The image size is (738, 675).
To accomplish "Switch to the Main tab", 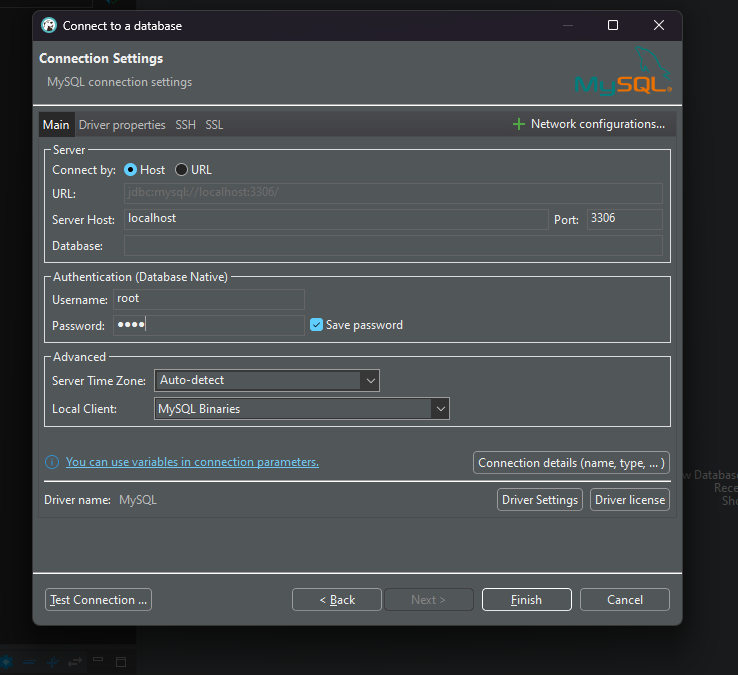I will click(x=56, y=125).
